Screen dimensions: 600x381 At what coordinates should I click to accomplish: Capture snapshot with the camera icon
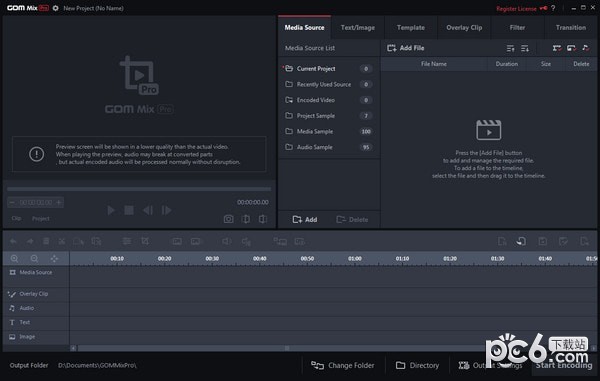tap(228, 219)
